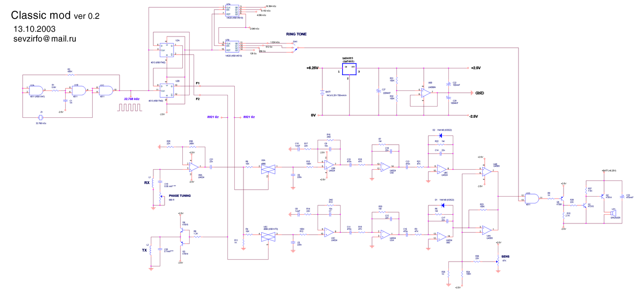Viewport: 644px width, 299px height.
Task: Click the Q1 KT315 transistor
Action: coord(584,205)
